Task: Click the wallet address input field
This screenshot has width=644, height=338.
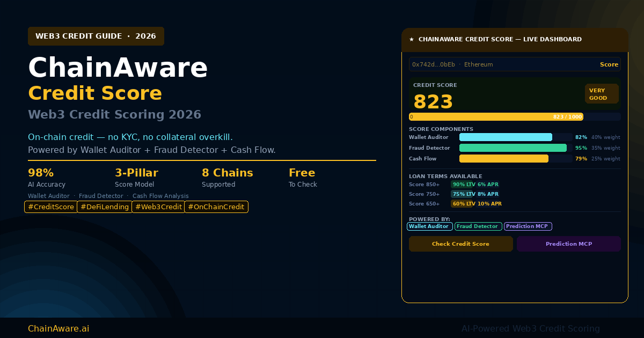Action: tap(499, 64)
